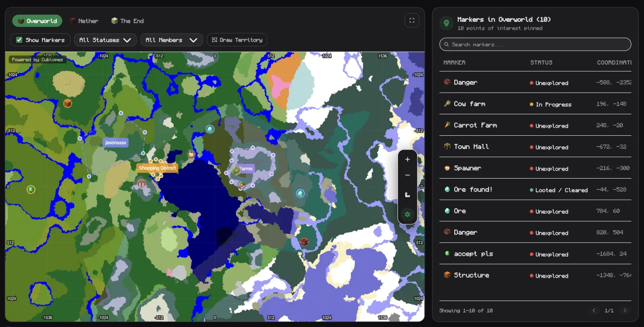The width and height of the screenshot is (644, 327).
Task: Toggle the Show Markers checkbox
Action: [19, 40]
